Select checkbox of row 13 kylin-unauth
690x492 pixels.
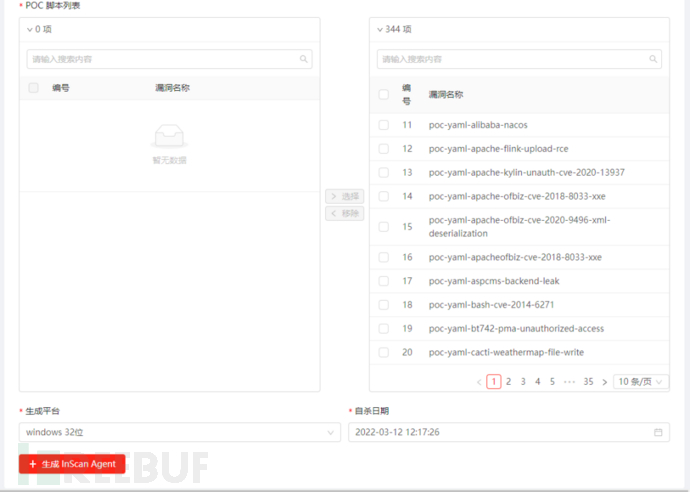pyautogui.click(x=384, y=173)
